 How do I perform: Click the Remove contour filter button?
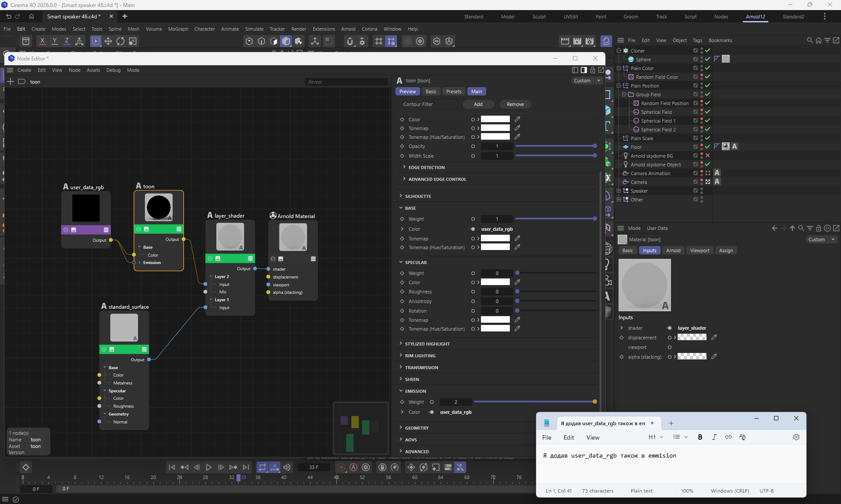(515, 104)
